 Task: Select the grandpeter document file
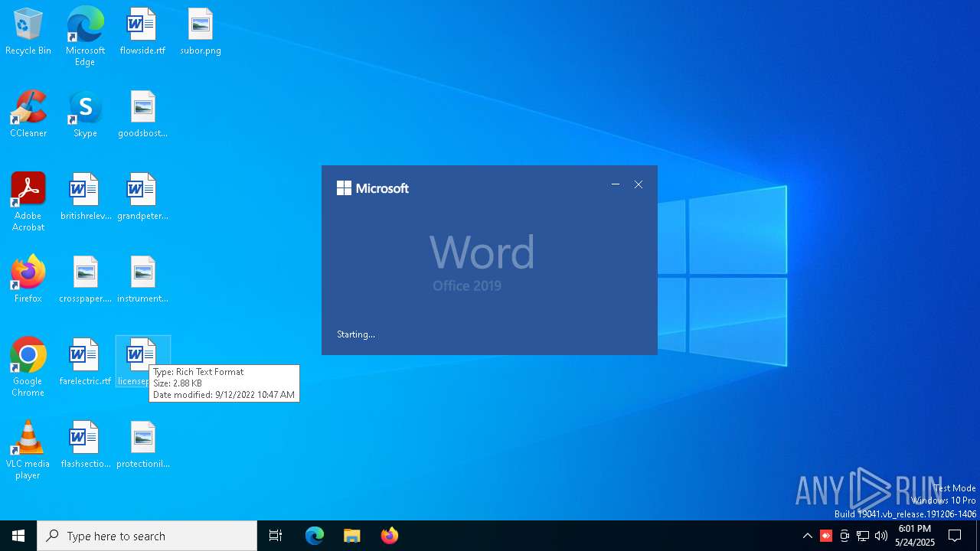pyautogui.click(x=142, y=197)
